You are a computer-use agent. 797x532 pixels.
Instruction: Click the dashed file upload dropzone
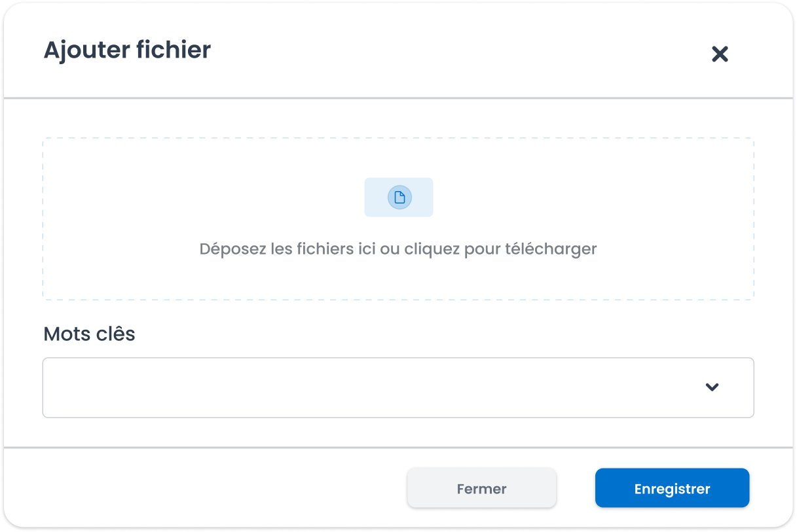398,219
